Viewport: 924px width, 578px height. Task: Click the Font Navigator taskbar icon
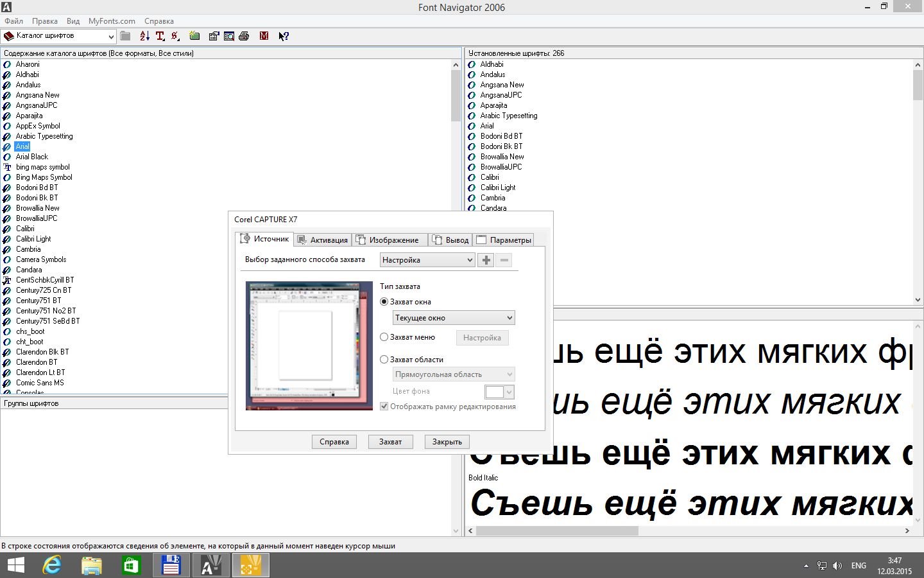pyautogui.click(x=211, y=565)
